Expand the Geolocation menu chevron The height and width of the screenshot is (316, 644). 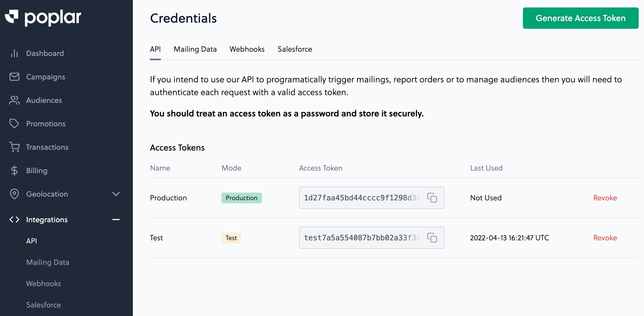116,194
